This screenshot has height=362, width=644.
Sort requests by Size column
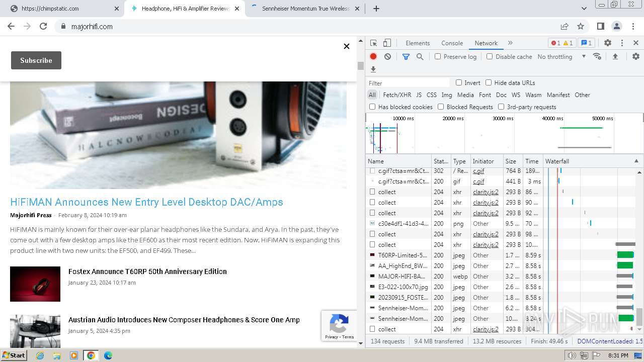click(513, 161)
